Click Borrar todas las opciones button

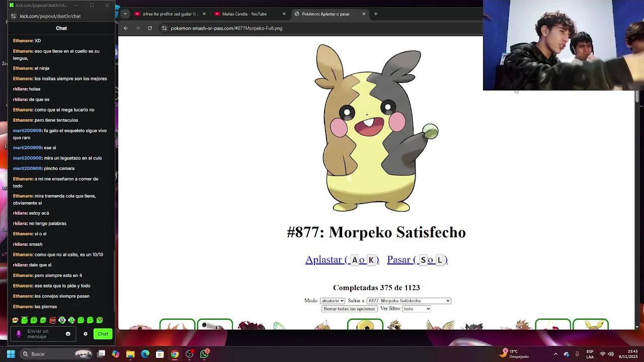(349, 309)
